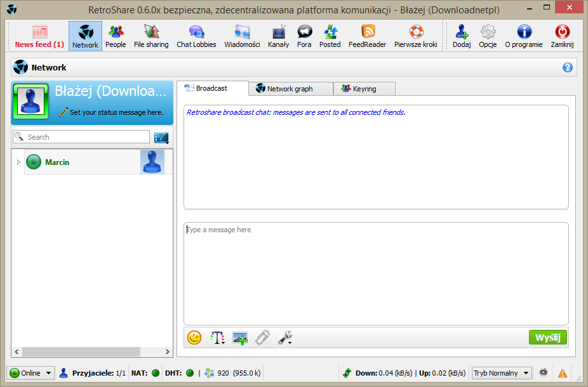The height and width of the screenshot is (387, 588).
Task: Click the Down/Up transfer rate arrows icon
Action: pos(347,373)
